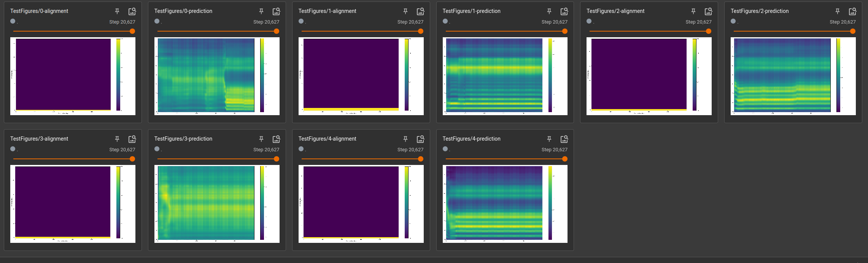Click the TestFigures/4-alignment card title

[x=327, y=139]
